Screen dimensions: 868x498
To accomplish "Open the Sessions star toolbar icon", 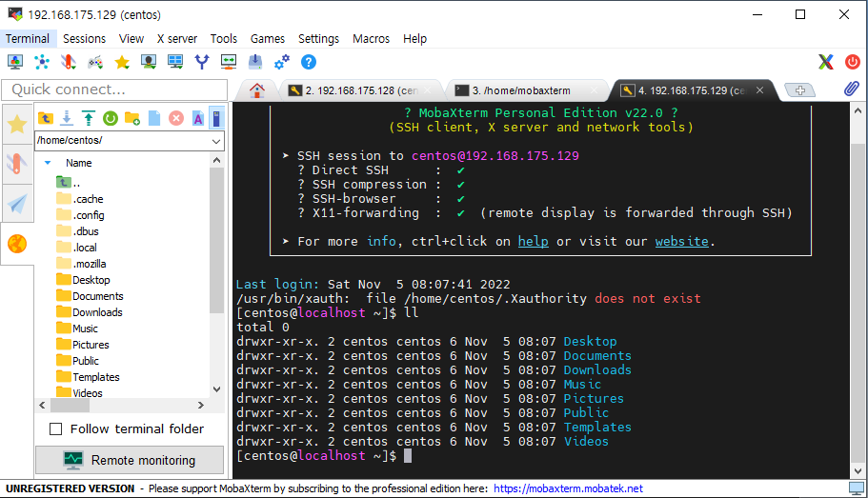I will [122, 62].
